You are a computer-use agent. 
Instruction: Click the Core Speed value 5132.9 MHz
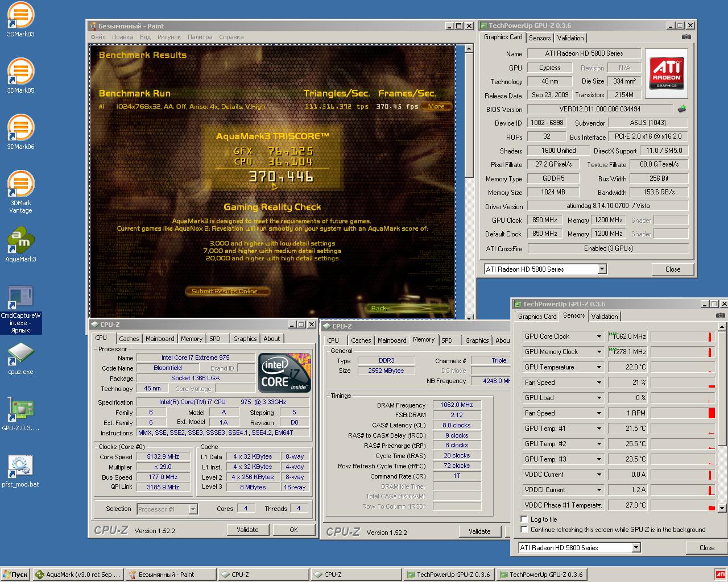(x=163, y=456)
